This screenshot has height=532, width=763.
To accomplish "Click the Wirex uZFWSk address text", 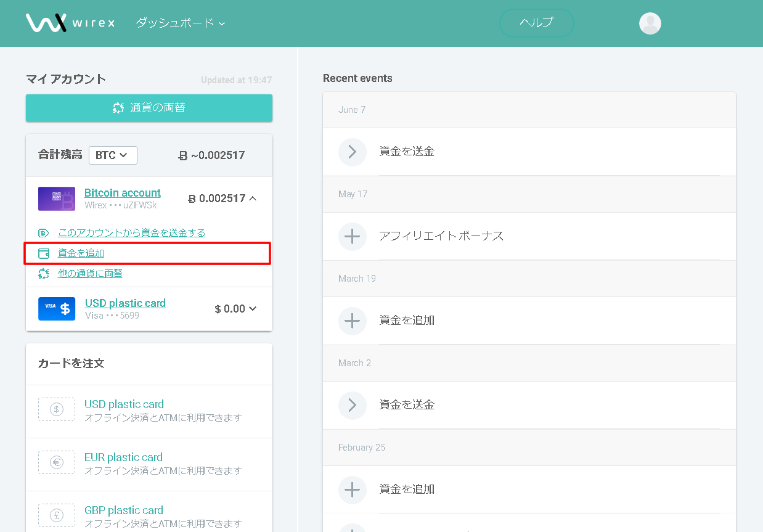I will tap(121, 205).
